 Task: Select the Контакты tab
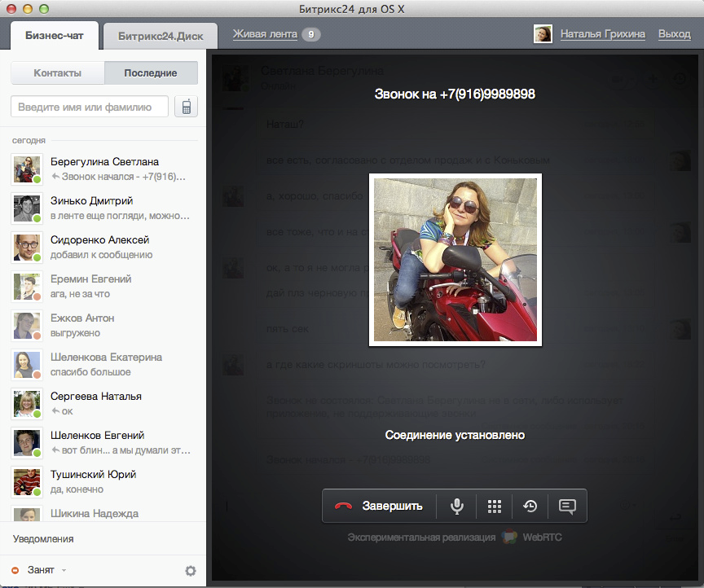point(58,72)
